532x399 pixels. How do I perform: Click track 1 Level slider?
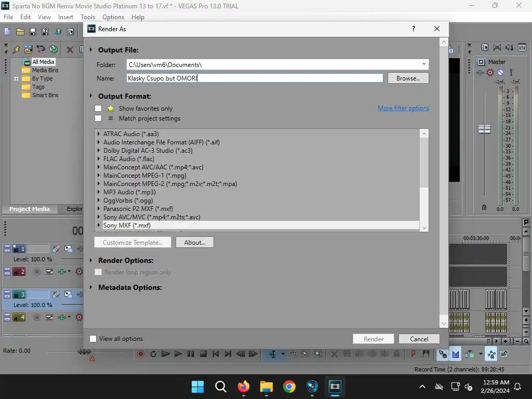(x=71, y=259)
